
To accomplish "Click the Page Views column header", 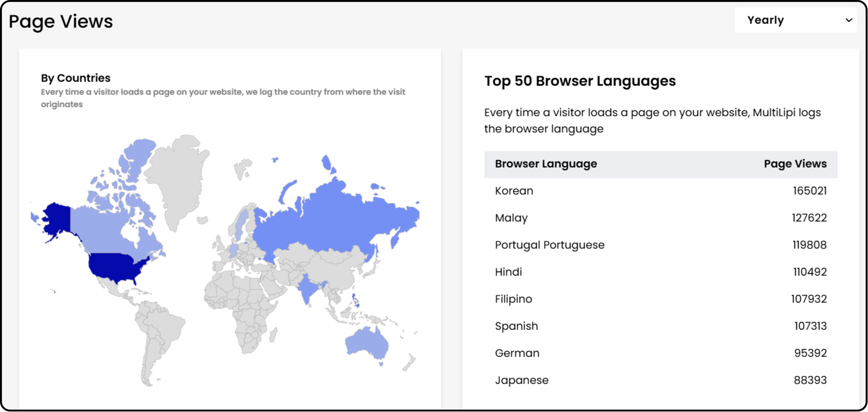I will coord(795,164).
